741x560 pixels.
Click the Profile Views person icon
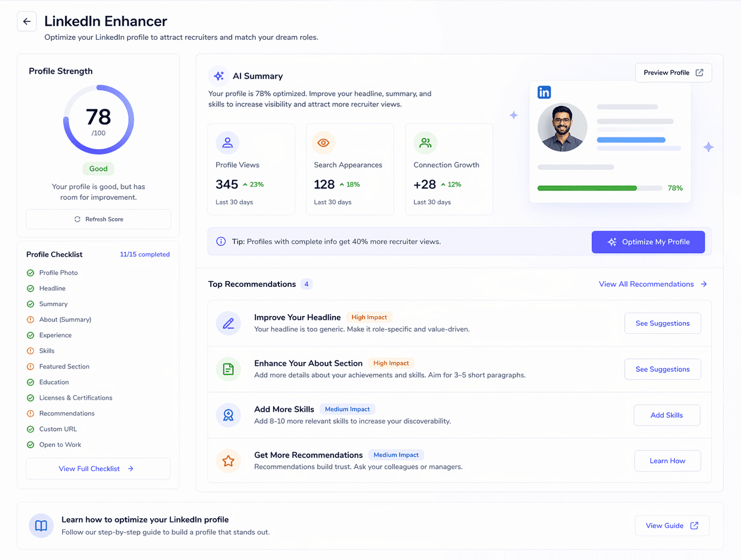click(227, 143)
